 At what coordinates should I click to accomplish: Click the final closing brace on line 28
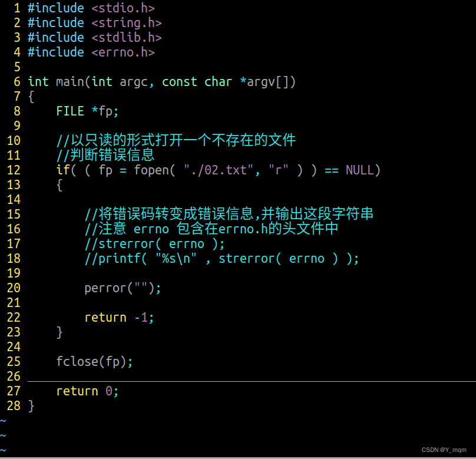coord(31,406)
